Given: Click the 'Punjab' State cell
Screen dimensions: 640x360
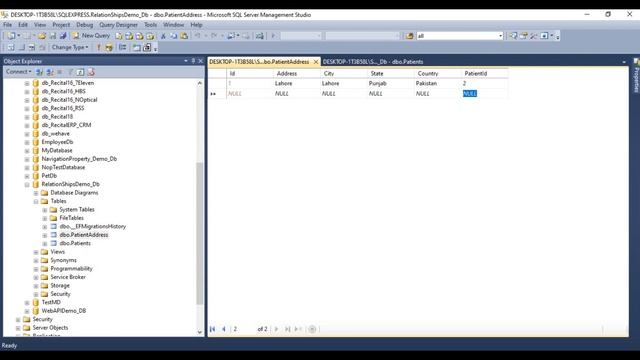Looking at the screenshot, I should pyautogui.click(x=390, y=83).
